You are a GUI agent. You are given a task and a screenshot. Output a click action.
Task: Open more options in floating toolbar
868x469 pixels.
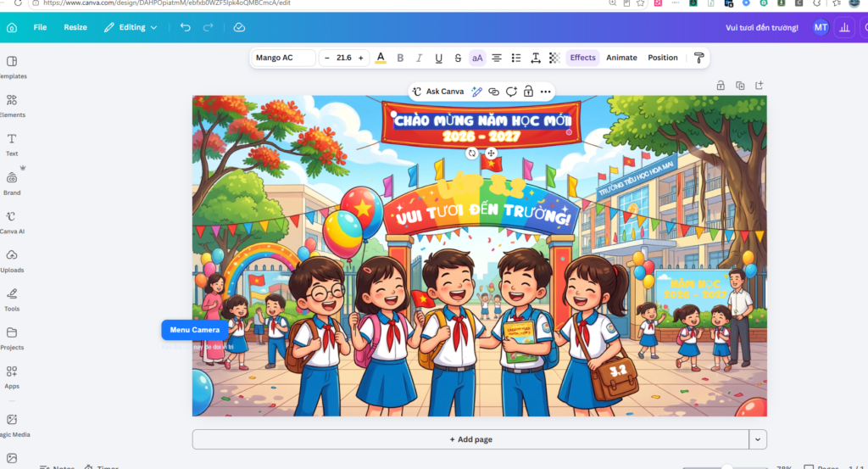tap(545, 92)
